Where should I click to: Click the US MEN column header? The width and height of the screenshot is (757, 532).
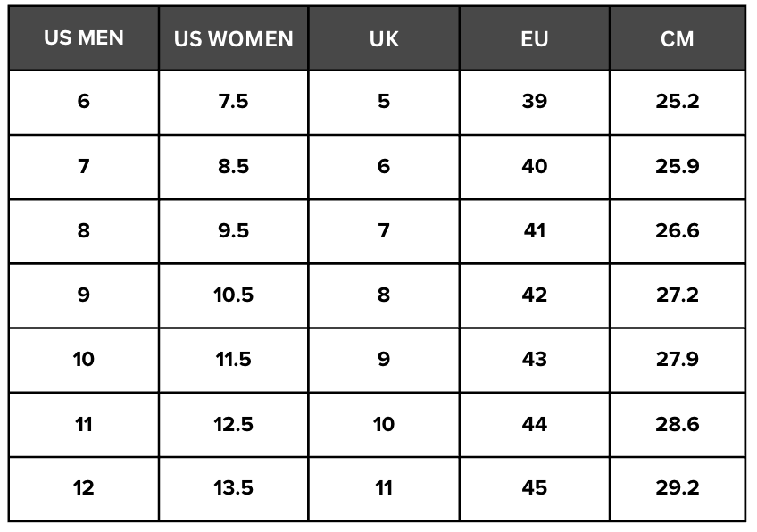[84, 38]
